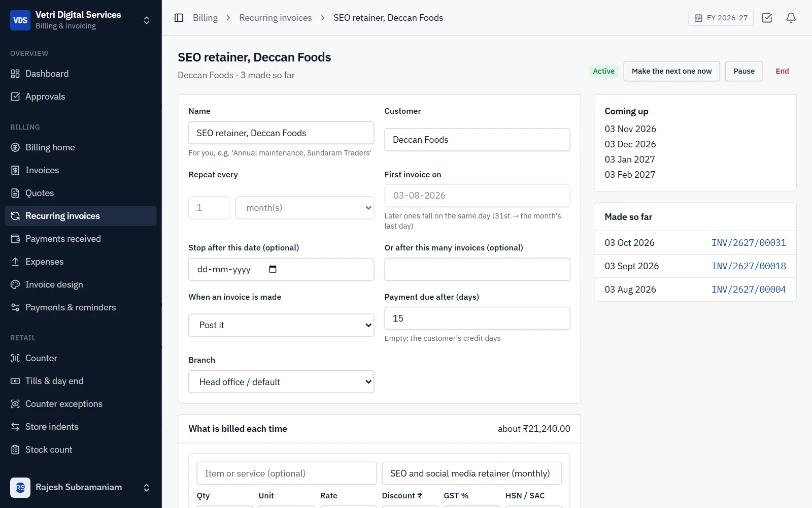Image resolution: width=812 pixels, height=508 pixels.
Task: Go to Recurring invoices breadcrumb
Action: click(276, 18)
